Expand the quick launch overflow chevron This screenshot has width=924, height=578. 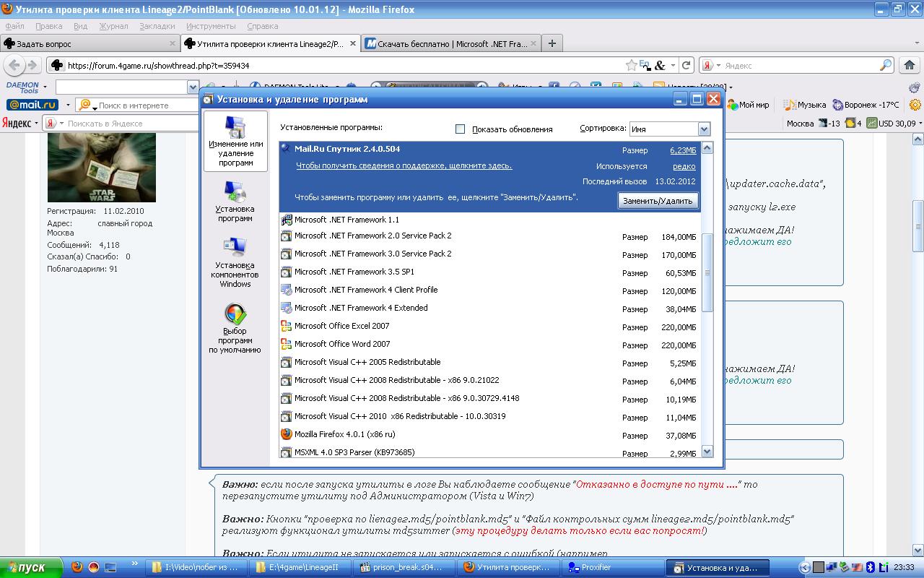coord(134,564)
